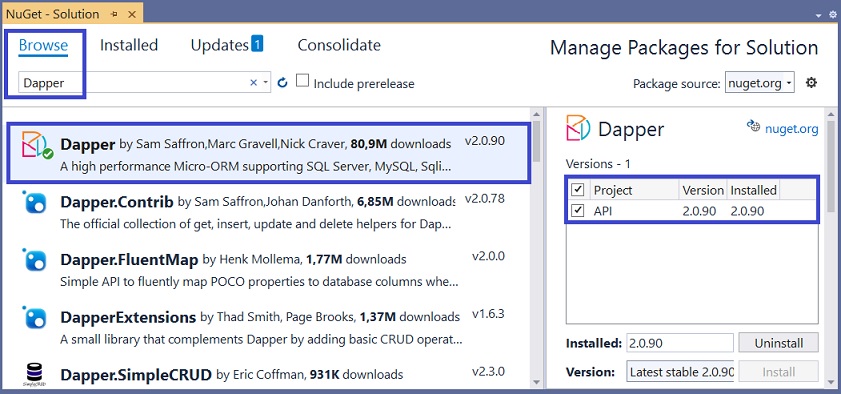Open the document window options arrow at top right
Viewport: 841px width, 394px height.
[818, 16]
